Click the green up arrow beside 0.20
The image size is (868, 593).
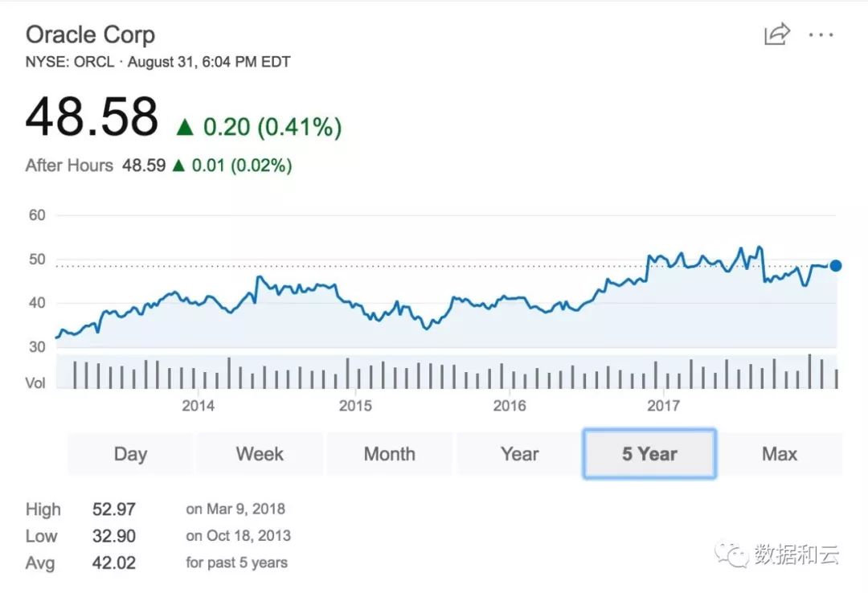click(185, 126)
